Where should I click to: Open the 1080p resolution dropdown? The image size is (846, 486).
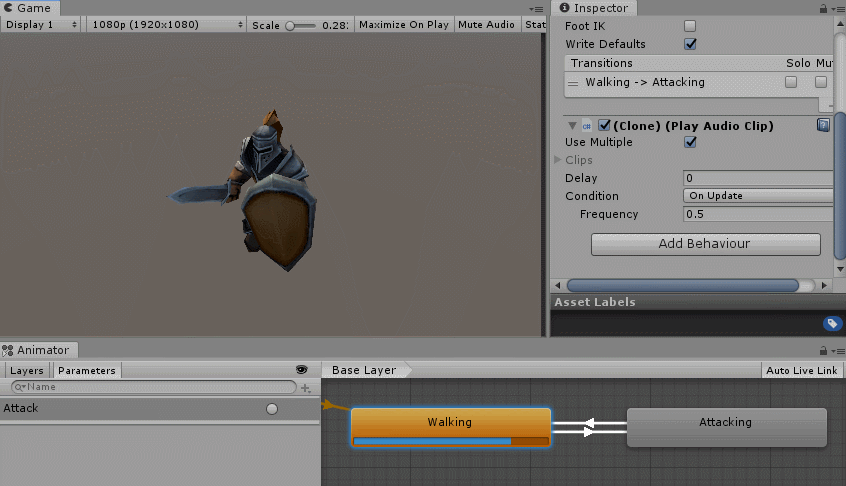[x=166, y=25]
